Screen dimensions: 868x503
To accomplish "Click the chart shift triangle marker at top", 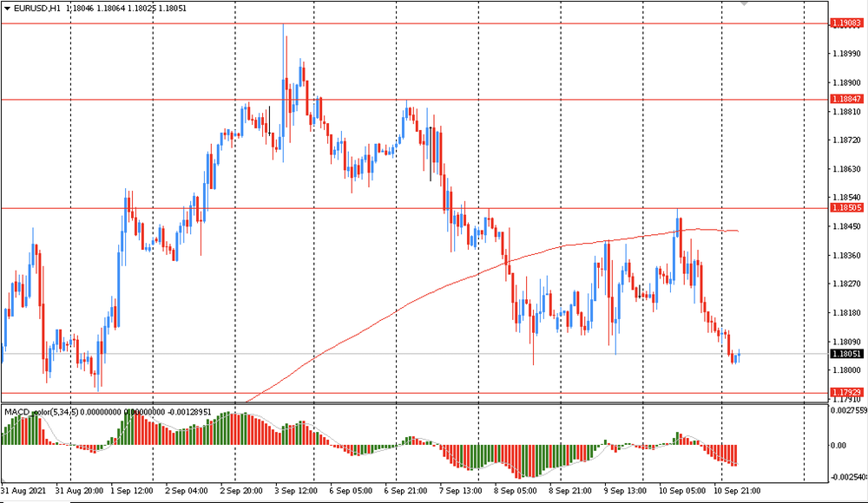I will pyautogui.click(x=745, y=3).
